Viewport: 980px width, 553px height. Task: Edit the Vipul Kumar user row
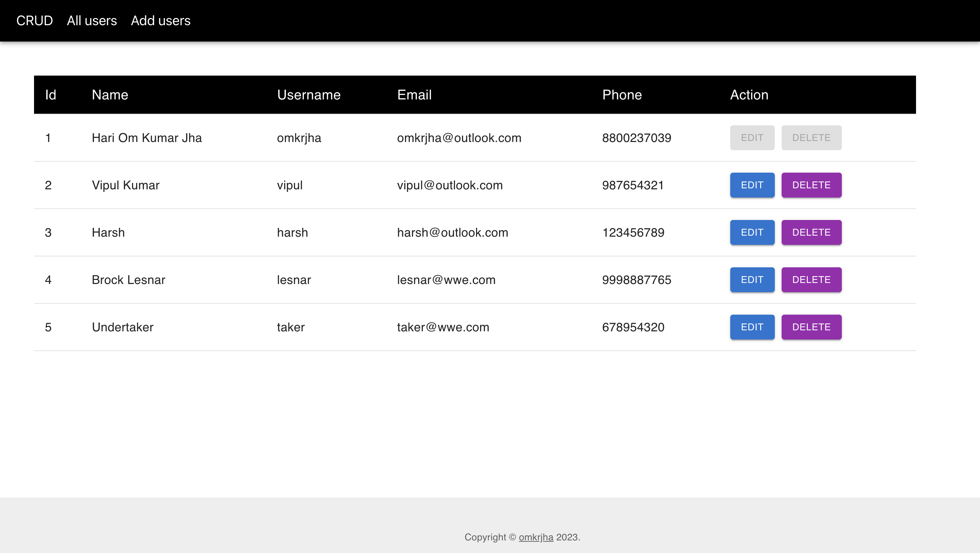coord(752,185)
